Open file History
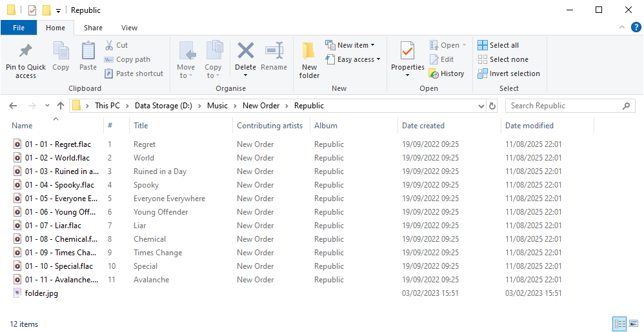The height and width of the screenshot is (332, 644). click(447, 73)
